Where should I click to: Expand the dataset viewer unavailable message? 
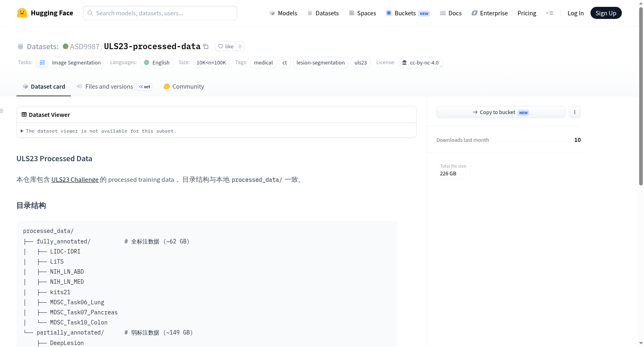point(98,131)
